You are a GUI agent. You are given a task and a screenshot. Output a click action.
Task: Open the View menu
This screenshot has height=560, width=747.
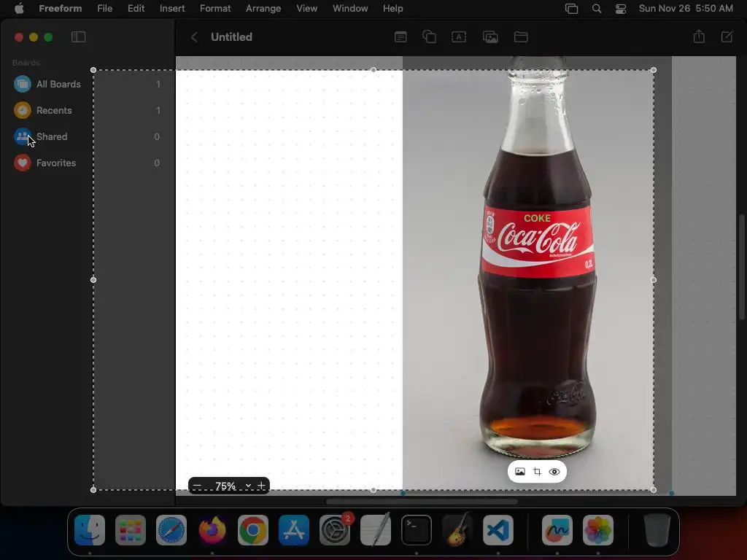(306, 9)
